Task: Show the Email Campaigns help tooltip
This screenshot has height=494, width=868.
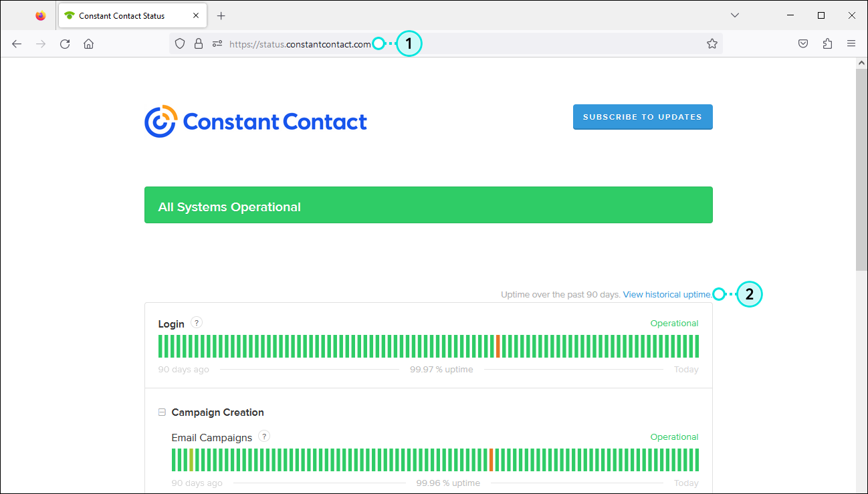Action: click(264, 437)
